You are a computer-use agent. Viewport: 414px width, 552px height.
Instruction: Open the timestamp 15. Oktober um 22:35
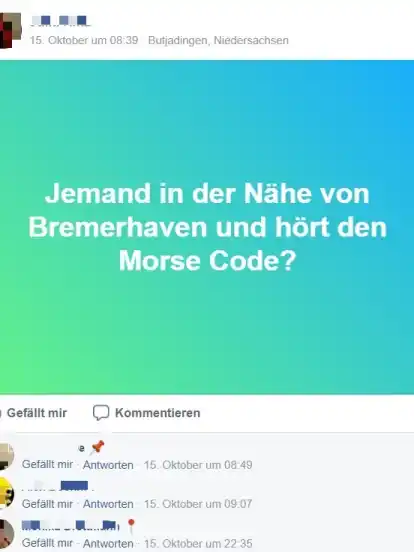(198, 544)
